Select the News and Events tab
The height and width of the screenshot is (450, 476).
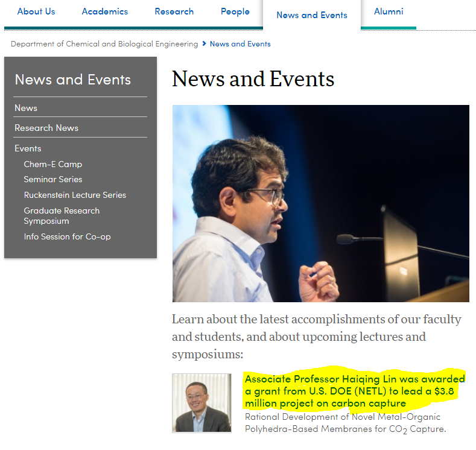(312, 15)
